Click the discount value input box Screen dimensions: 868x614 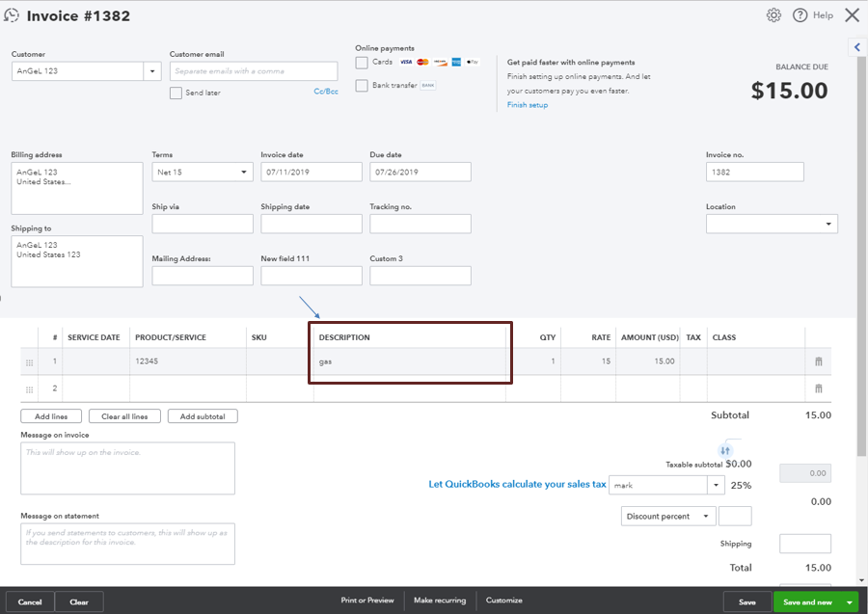point(735,516)
